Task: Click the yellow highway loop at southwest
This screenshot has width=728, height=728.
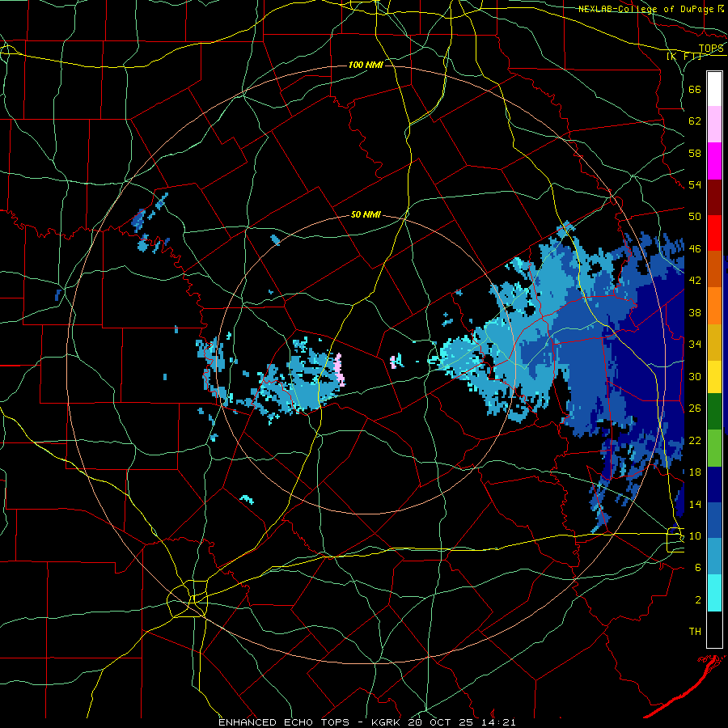Action: 188,599
